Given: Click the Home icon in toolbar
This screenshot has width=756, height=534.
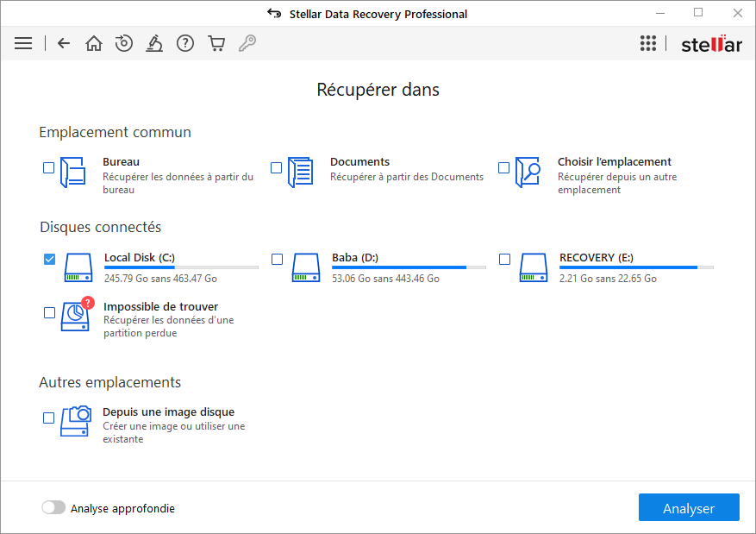Looking at the screenshot, I should coord(93,43).
